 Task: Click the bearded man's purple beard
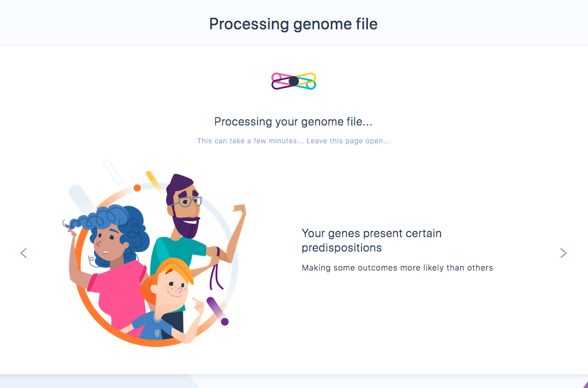point(187,226)
